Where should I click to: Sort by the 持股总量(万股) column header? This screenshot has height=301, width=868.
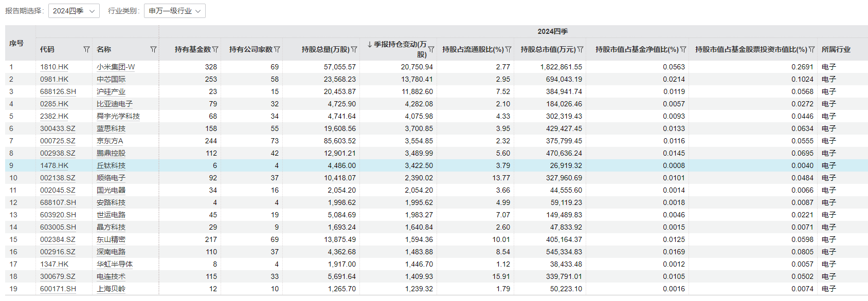pyautogui.click(x=325, y=49)
